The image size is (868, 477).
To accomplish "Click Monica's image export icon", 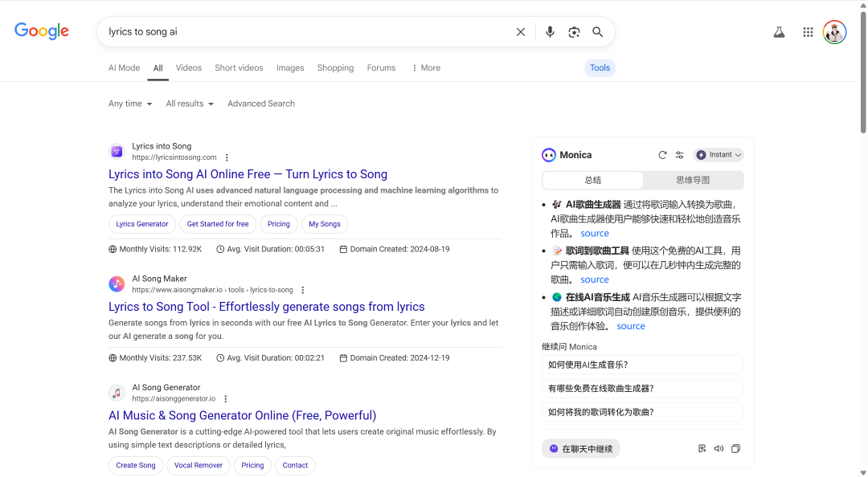I will (702, 449).
